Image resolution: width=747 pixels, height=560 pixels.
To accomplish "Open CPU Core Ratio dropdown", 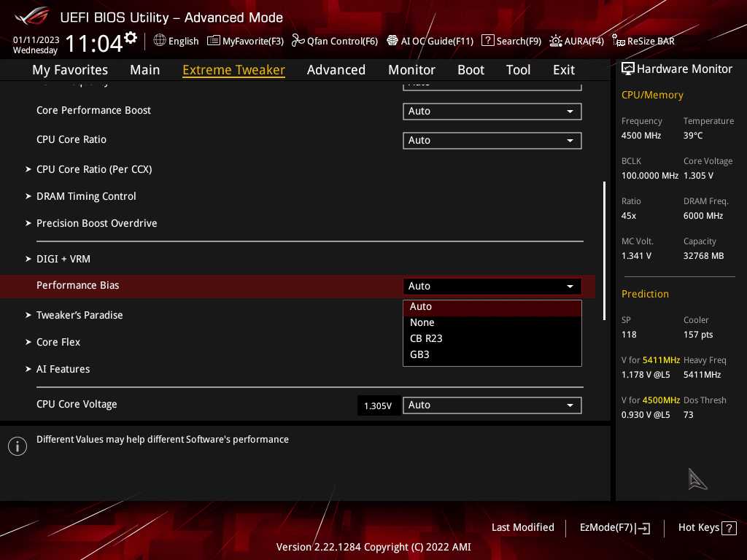I will pyautogui.click(x=492, y=141).
